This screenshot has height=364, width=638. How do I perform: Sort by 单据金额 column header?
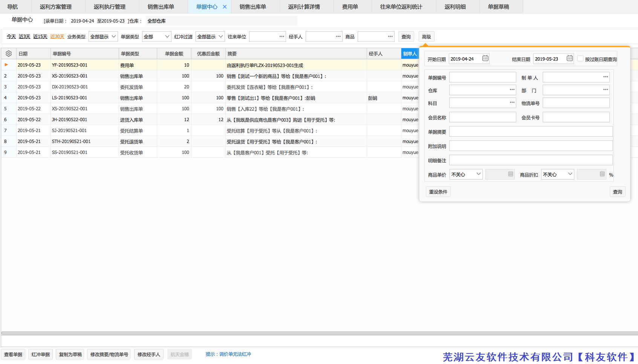click(174, 54)
